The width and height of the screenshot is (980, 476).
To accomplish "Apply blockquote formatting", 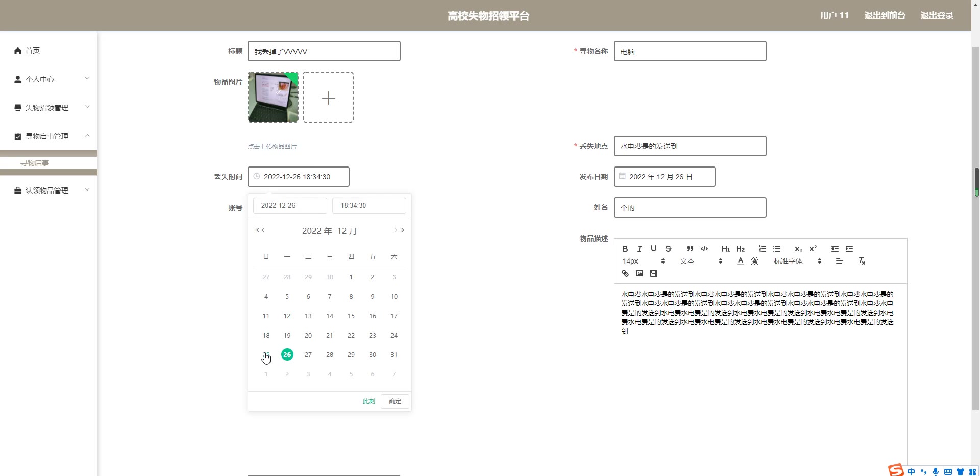I will coord(690,249).
